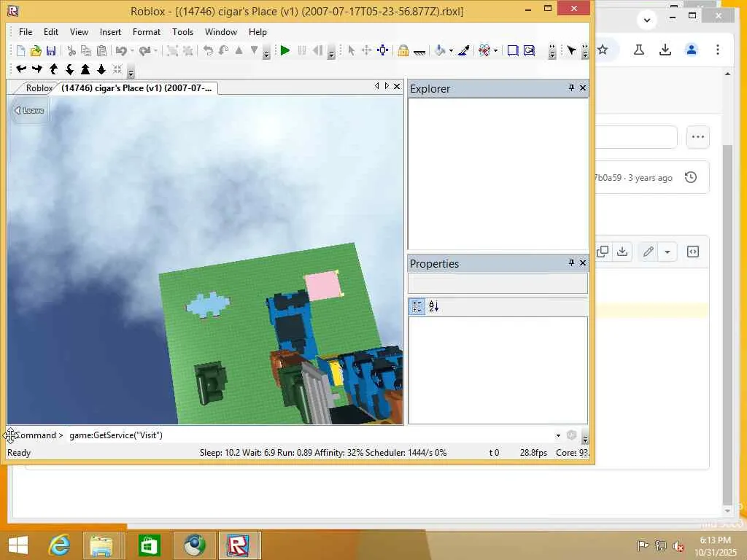The height and width of the screenshot is (560, 747).
Task: Select the paint bucket Fill tool
Action: click(x=440, y=50)
